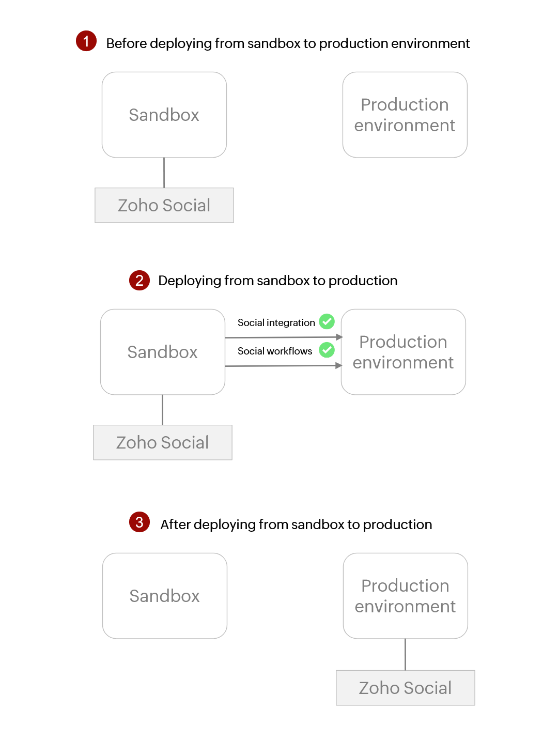Click the arrow under Social workflows label
The image size is (558, 756).
[284, 366]
